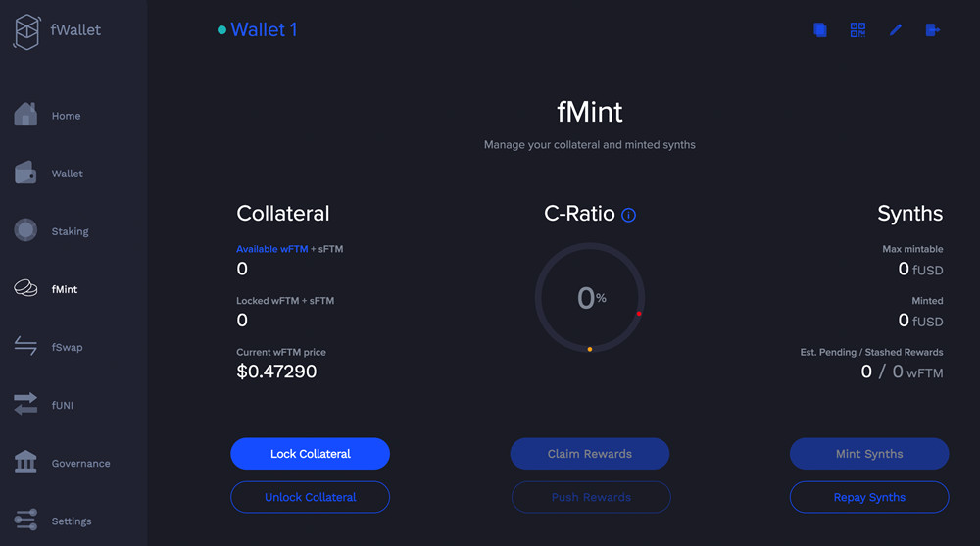The image size is (980, 546).
Task: Open the Home sidebar icon
Action: pyautogui.click(x=25, y=115)
